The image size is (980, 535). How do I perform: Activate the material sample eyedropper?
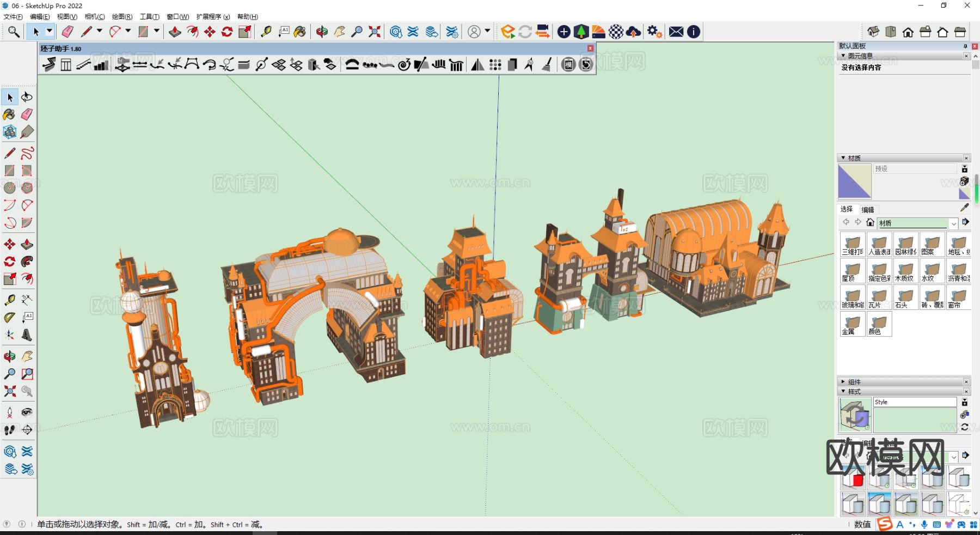(x=964, y=208)
